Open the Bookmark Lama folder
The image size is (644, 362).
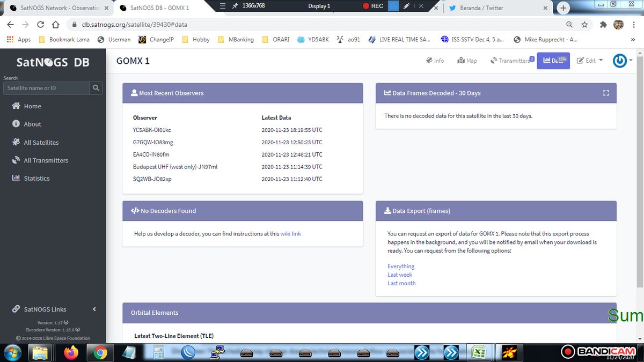(x=64, y=40)
